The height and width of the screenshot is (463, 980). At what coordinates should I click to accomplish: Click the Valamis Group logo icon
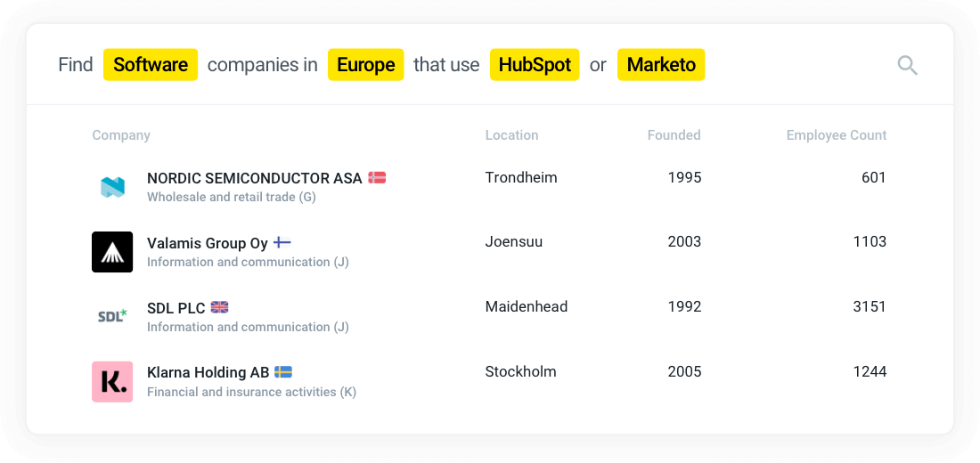(x=112, y=252)
